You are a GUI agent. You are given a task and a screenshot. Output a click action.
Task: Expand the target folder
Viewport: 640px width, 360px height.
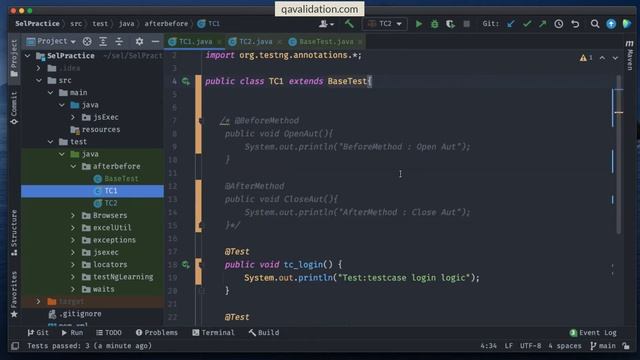[38, 301]
